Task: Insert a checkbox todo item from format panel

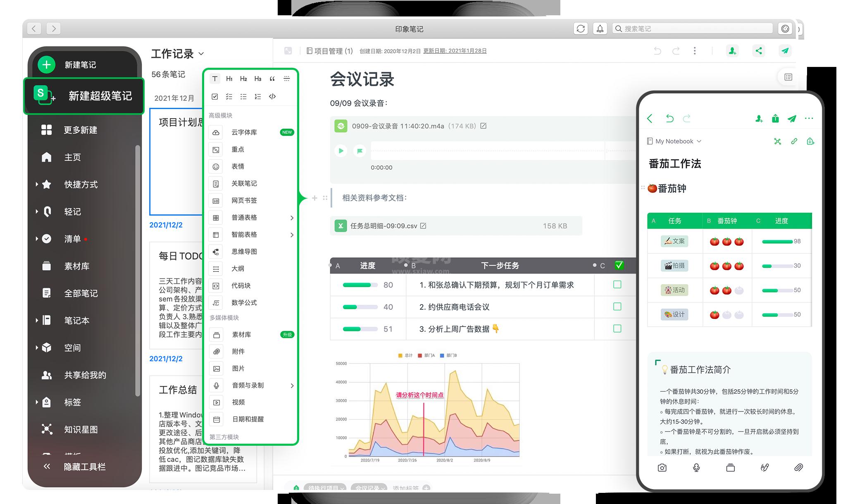Action: click(215, 96)
